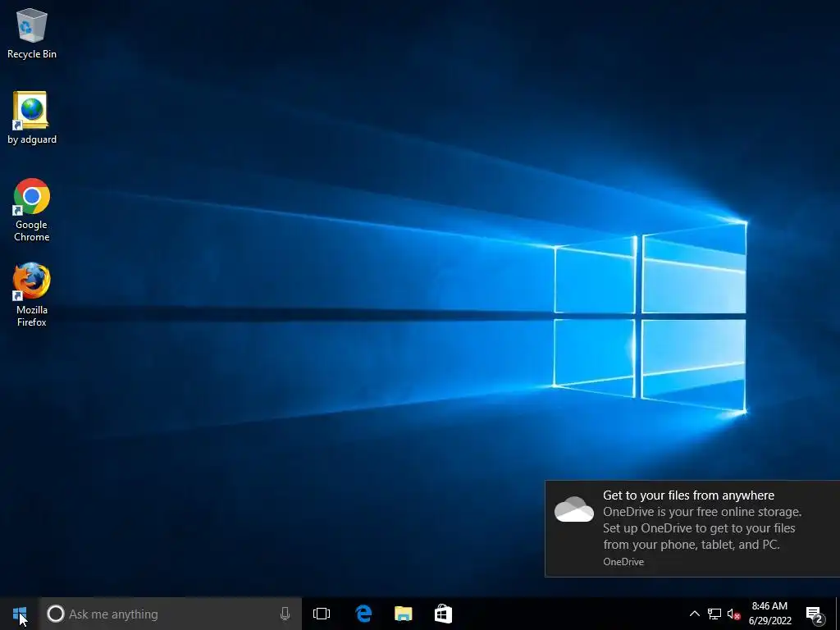Click the Show desktop sliver beside Action Center
Screen dimensions: 840x630
838,614
